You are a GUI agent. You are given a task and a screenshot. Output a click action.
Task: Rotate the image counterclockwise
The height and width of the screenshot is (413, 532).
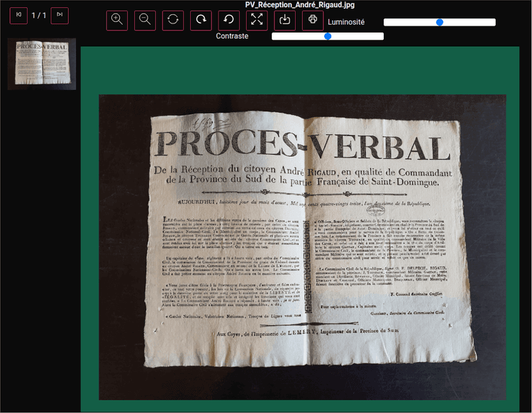coord(228,21)
